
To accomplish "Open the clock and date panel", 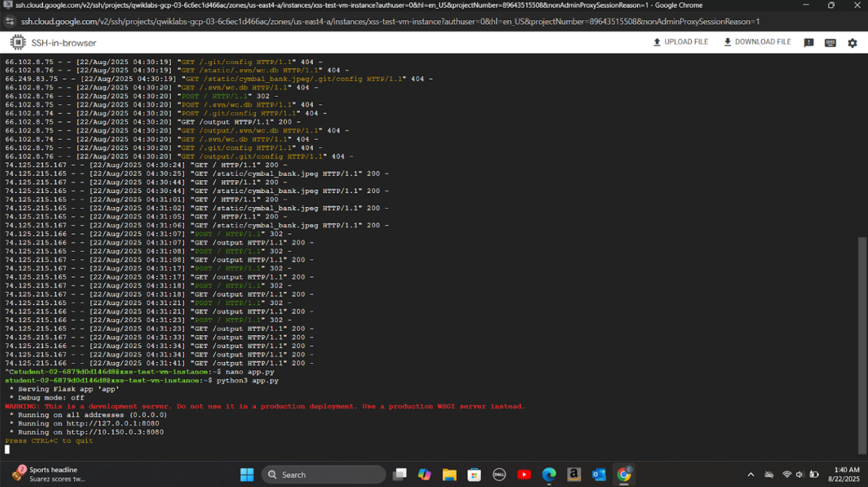I will coord(846,474).
